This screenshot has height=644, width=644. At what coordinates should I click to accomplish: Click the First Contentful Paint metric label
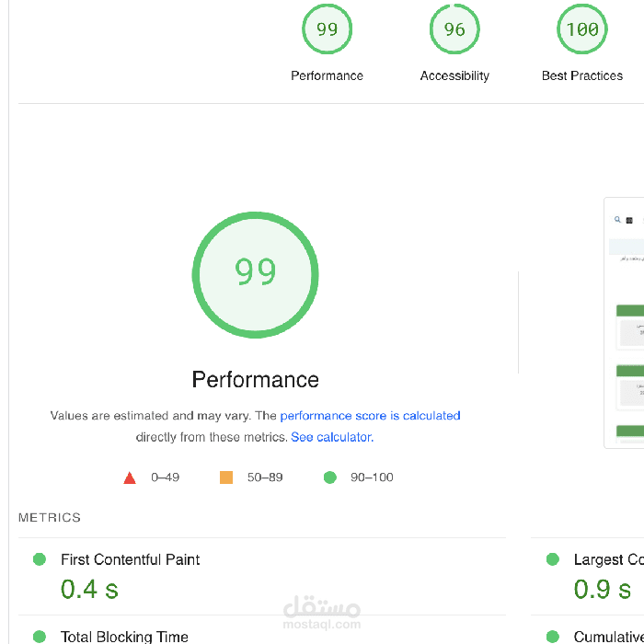[x=131, y=559]
